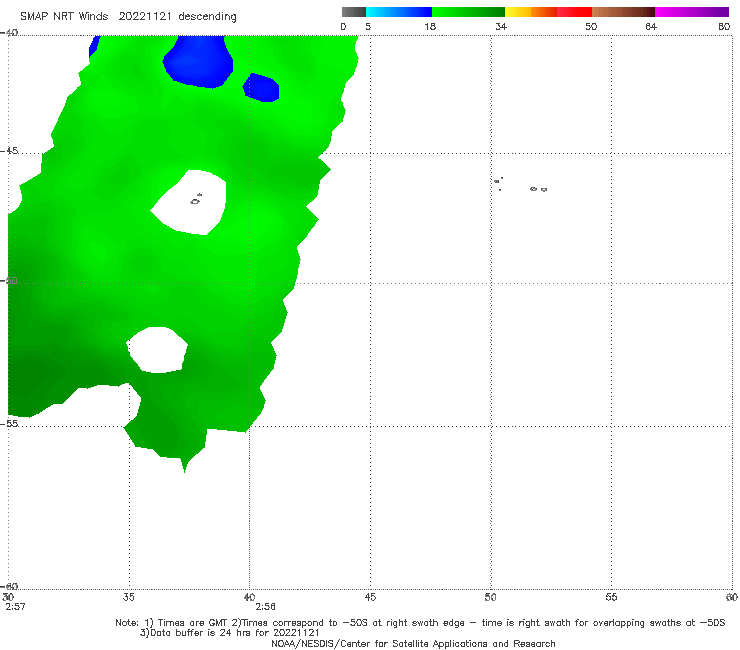
Task: Click the latitude label "-60" on the left axis
Action: tap(9, 586)
